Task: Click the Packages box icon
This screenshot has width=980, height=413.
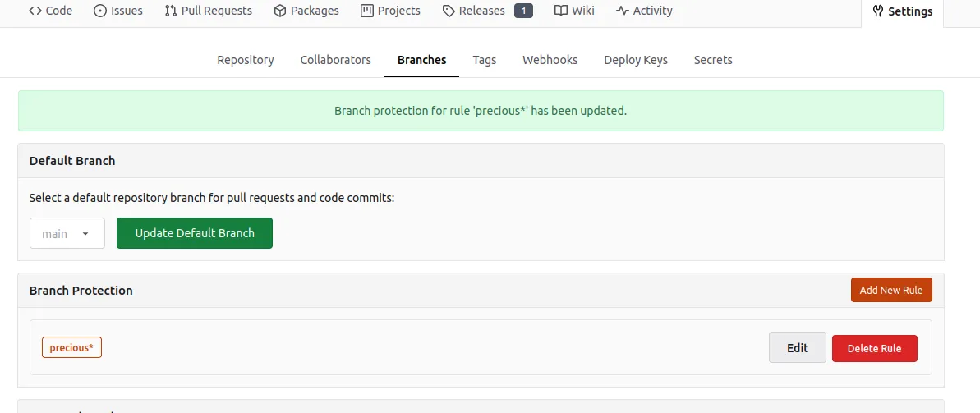Action: [x=280, y=11]
